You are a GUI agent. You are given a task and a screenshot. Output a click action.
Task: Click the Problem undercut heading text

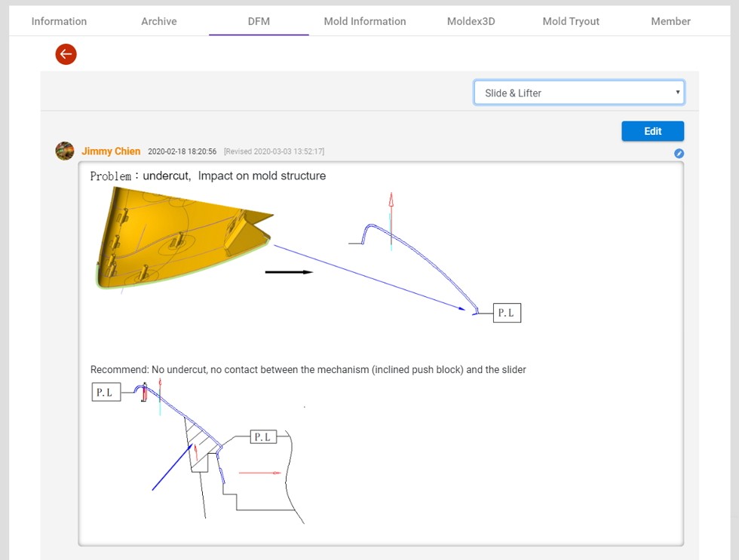(208, 176)
